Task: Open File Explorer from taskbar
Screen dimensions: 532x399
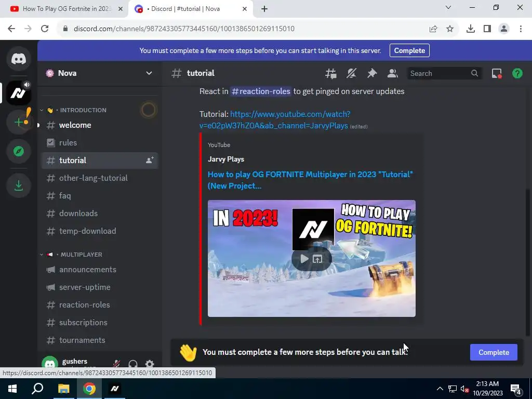Action: [x=63, y=389]
